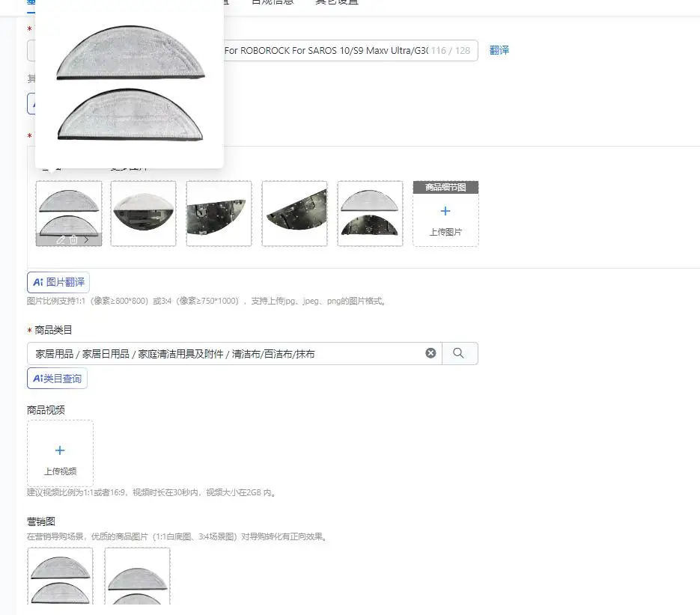Click the image format hint text mentioning jpg, jpeg, png
700x615 pixels.
[206, 301]
